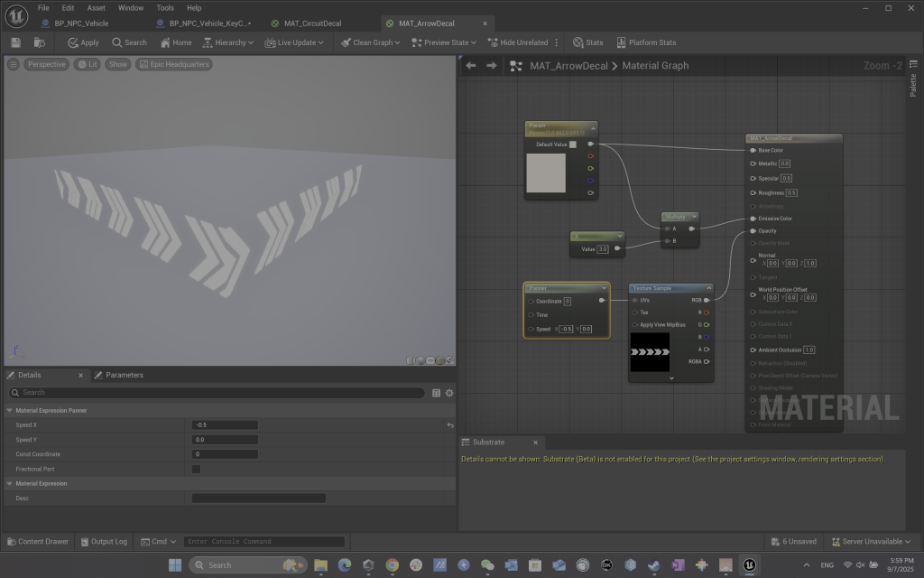Viewport: 924px width, 578px height.
Task: Reset Speed X to its default value
Action: [449, 425]
